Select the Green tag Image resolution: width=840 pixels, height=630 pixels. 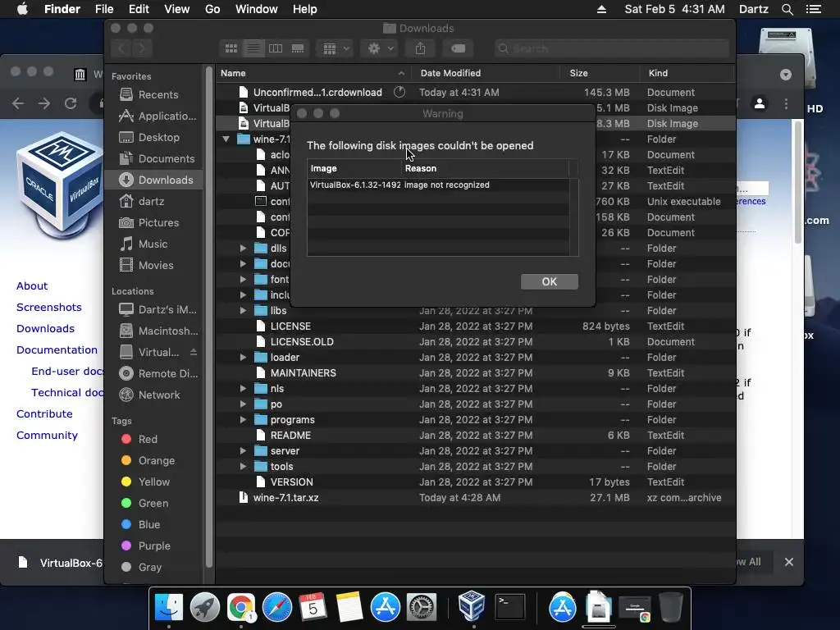154,503
